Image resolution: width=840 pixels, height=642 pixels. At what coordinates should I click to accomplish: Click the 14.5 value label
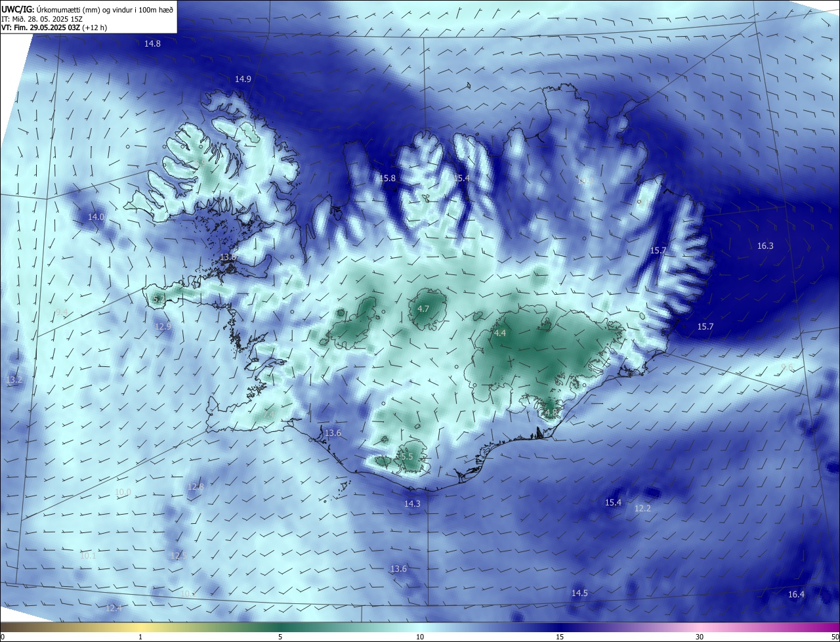coord(579,593)
